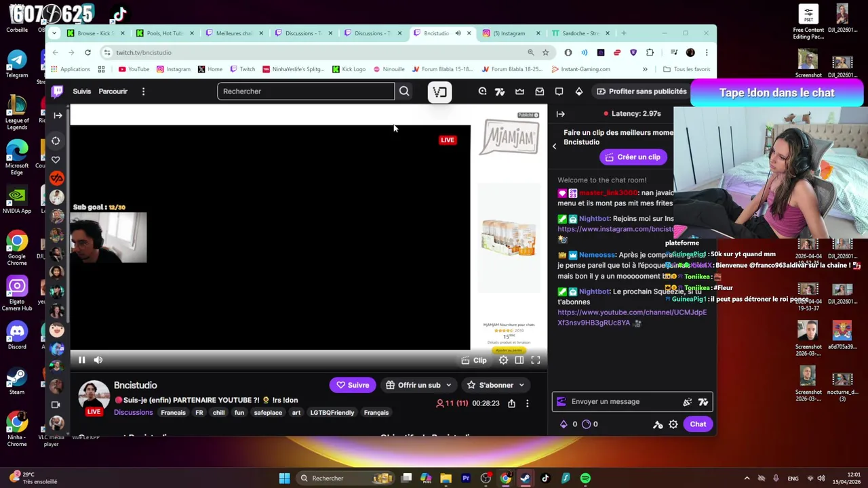Open Twitch nav more options dots

point(143,91)
